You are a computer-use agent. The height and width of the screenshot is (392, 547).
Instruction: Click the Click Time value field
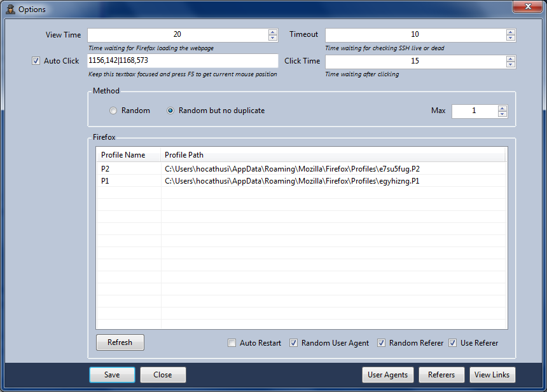(415, 62)
